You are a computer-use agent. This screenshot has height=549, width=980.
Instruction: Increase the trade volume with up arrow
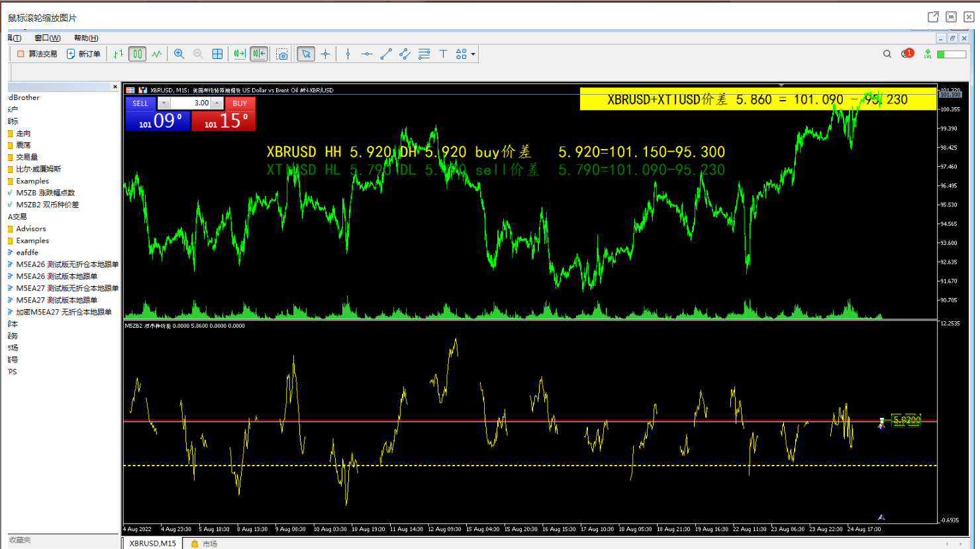(217, 103)
